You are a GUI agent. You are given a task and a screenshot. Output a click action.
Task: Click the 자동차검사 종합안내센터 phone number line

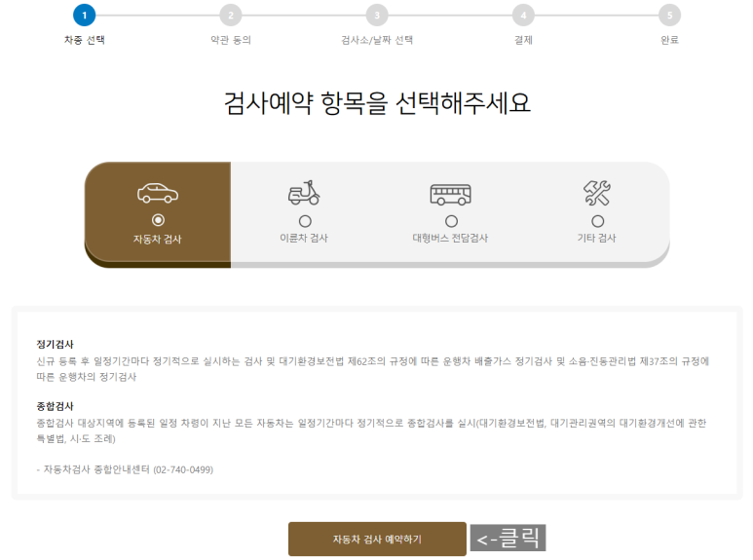[x=125, y=469]
